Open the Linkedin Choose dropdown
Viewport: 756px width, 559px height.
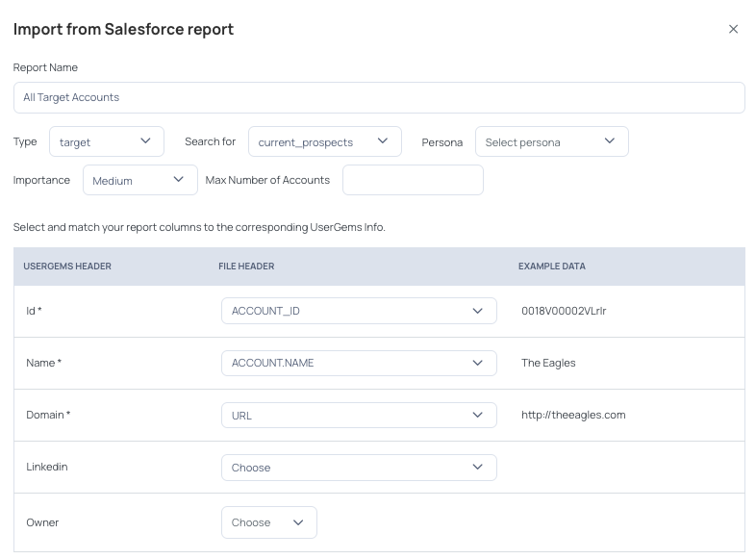[x=359, y=467]
